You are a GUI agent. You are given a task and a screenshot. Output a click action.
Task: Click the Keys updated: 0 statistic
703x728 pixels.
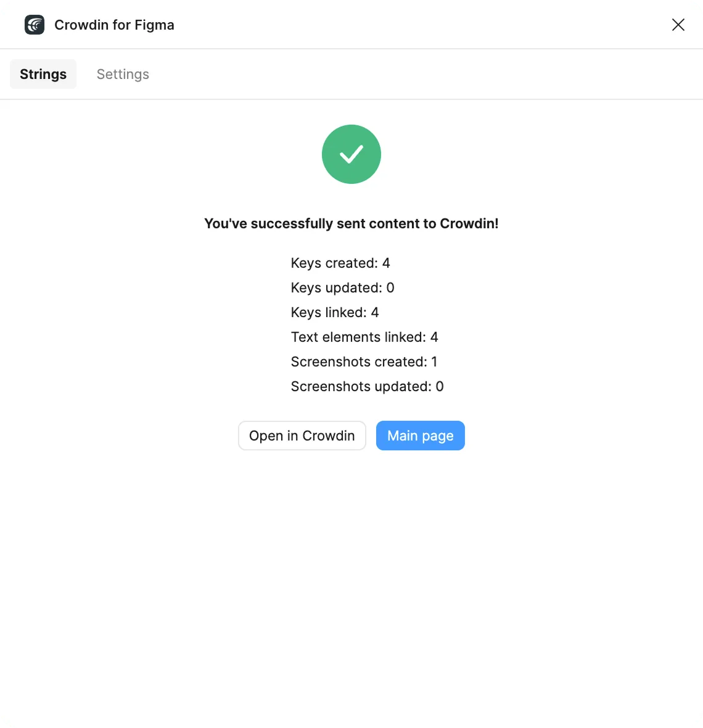[x=342, y=287]
